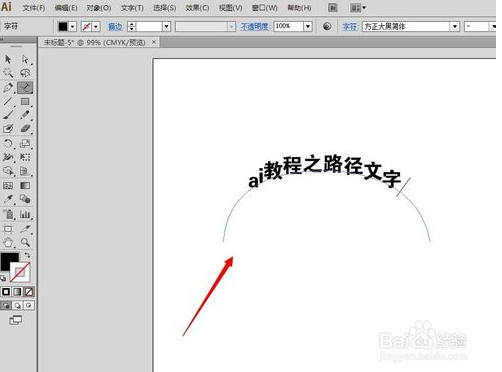
Task: Select the Direct Selection (white arrow) tool
Action: (25, 59)
